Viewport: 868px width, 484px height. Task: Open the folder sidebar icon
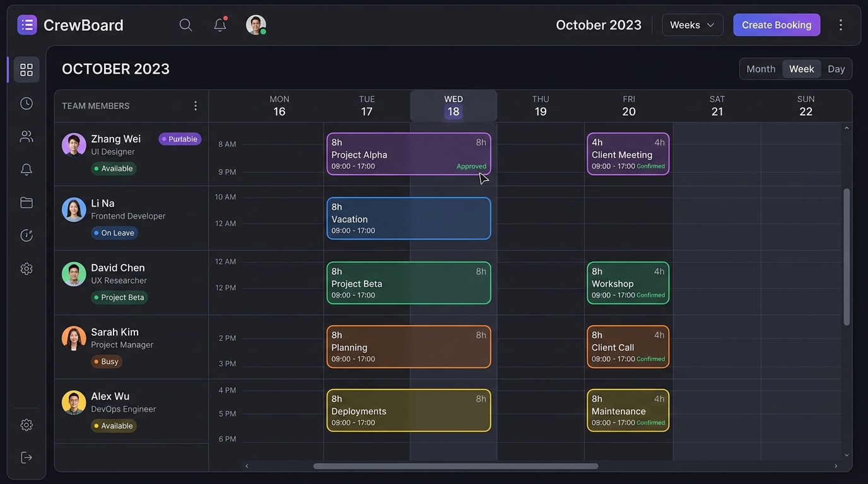click(x=26, y=202)
